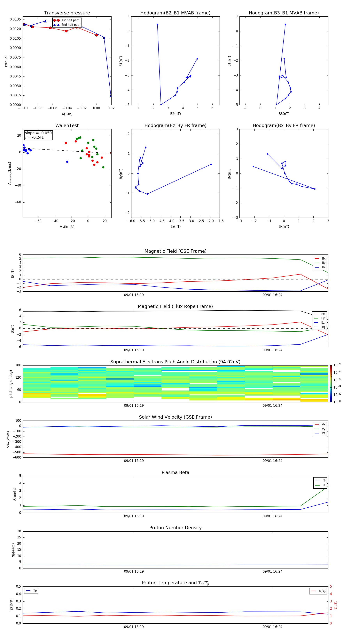
Task: Click the 'Pt(nPa)' y-axis label
Action: [6, 61]
